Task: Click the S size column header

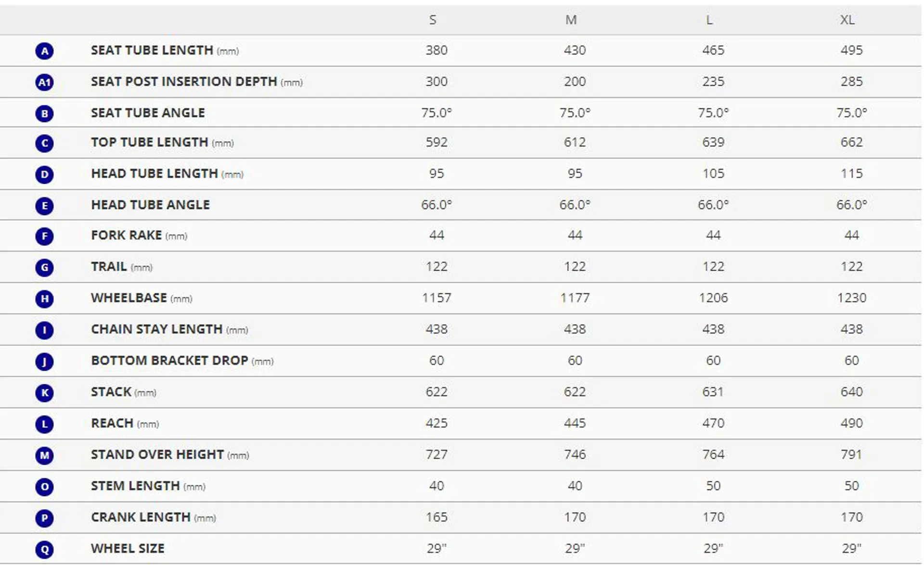Action: point(433,20)
